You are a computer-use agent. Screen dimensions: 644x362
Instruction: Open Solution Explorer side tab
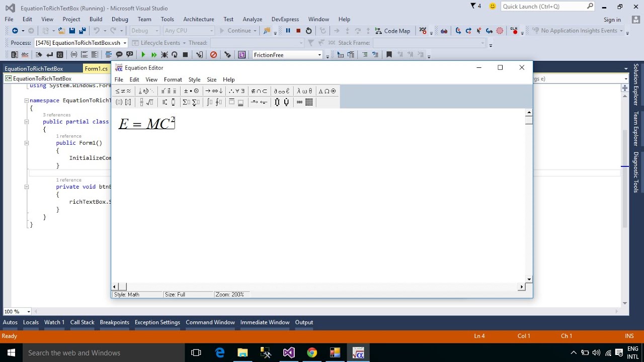pyautogui.click(x=636, y=84)
